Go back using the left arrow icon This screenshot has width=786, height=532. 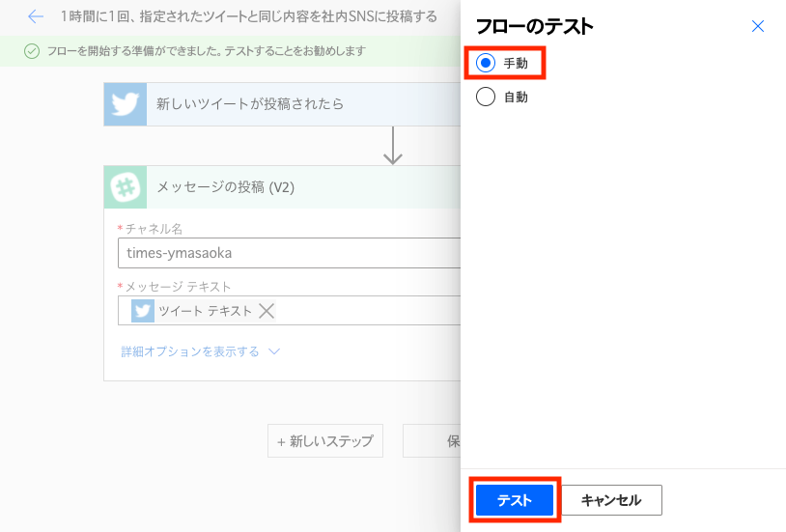tap(36, 16)
